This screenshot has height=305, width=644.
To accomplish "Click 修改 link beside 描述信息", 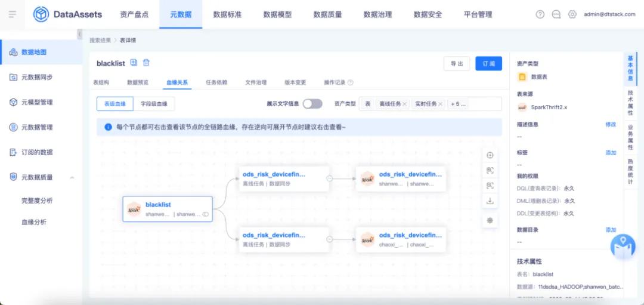I will click(611, 124).
